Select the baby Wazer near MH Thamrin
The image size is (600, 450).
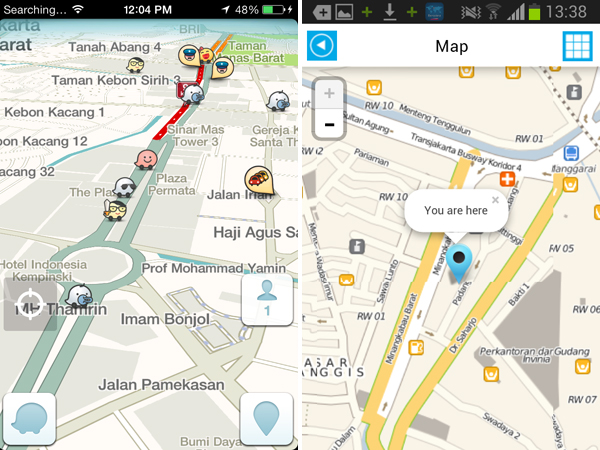click(x=80, y=297)
